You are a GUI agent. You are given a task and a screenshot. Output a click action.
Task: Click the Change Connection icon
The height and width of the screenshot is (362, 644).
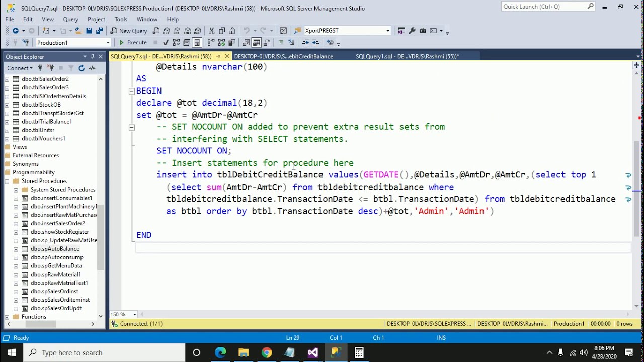[26, 43]
